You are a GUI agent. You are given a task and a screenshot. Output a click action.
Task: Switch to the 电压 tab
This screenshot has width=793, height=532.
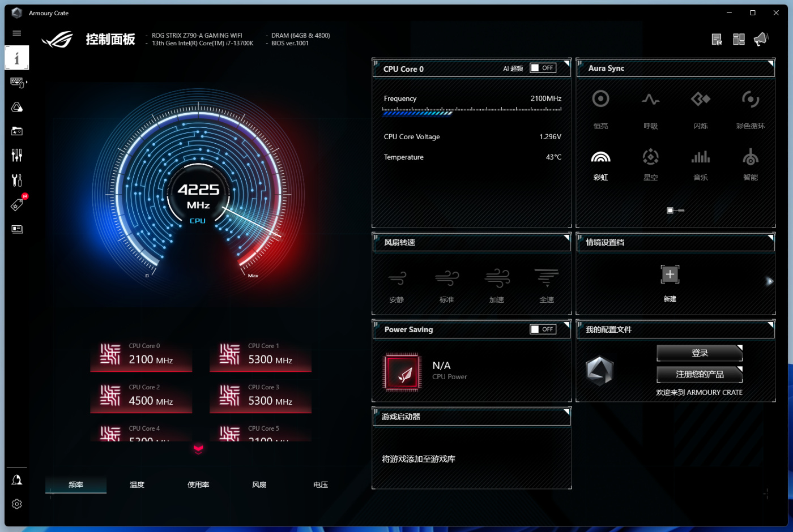pos(321,484)
